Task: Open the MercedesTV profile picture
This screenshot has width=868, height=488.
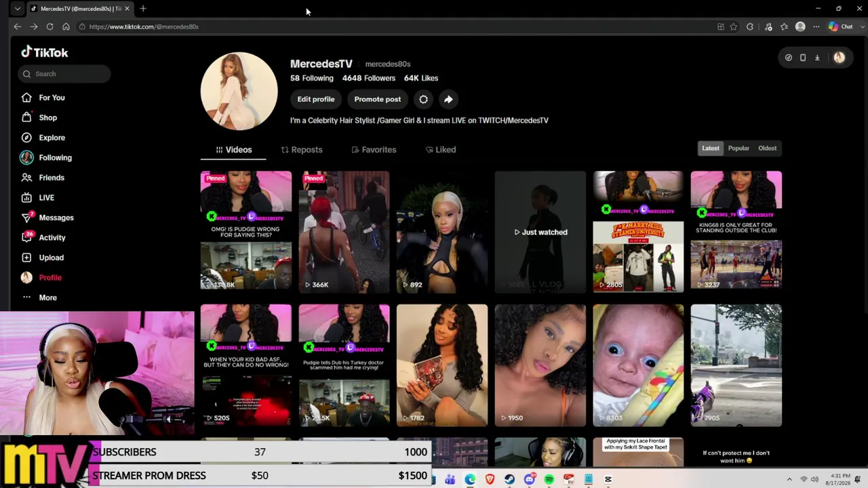Action: pyautogui.click(x=239, y=91)
